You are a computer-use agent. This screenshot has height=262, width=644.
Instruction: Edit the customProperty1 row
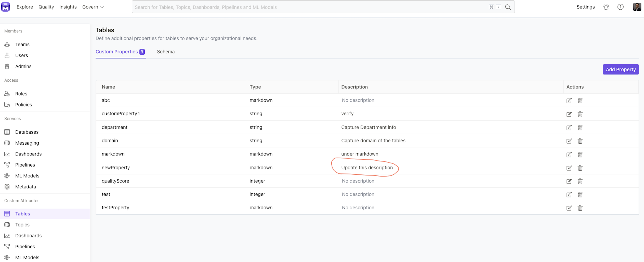(x=569, y=114)
